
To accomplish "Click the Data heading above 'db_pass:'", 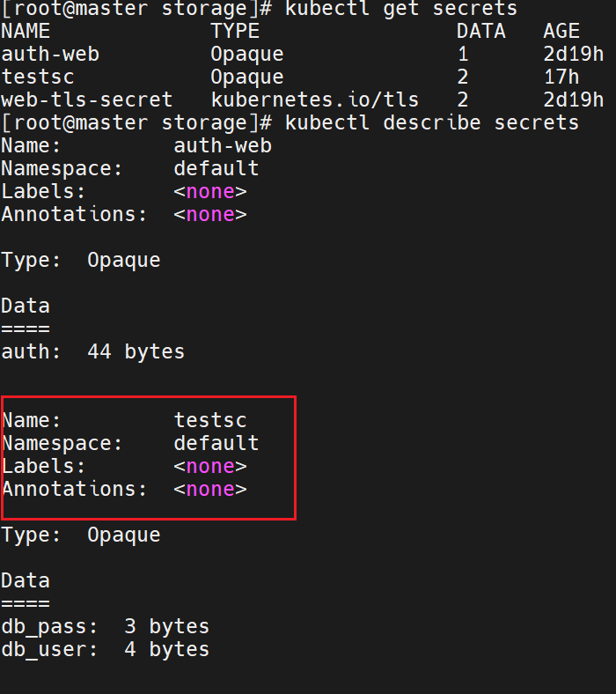I will [x=26, y=581].
